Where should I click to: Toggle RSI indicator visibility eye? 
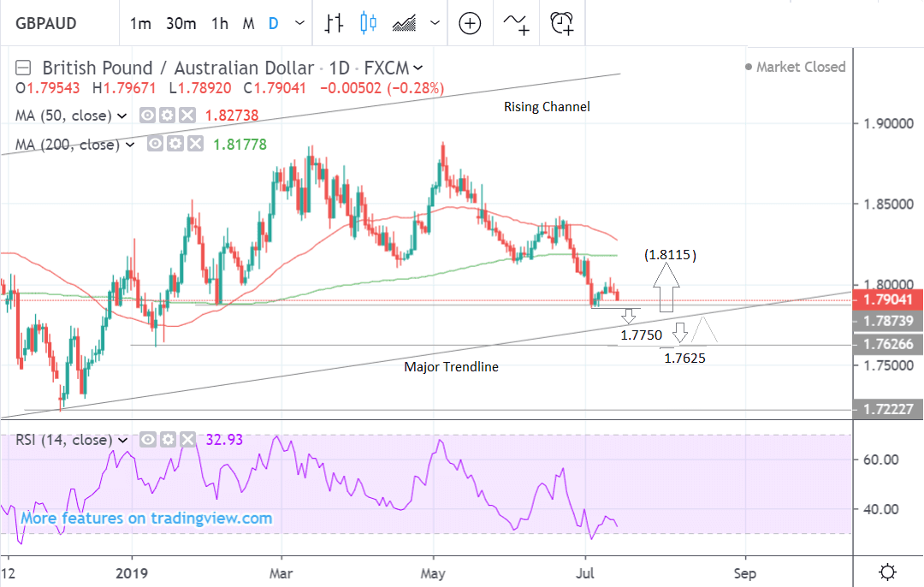[147, 440]
